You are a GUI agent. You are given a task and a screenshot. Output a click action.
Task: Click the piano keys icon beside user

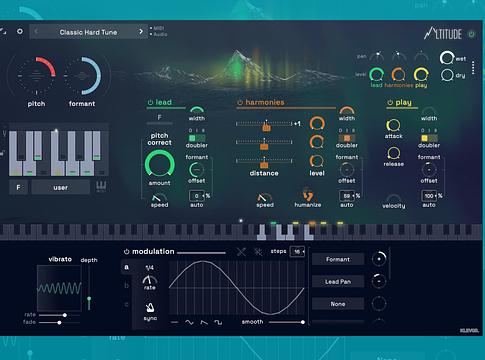pyautogui.click(x=101, y=187)
